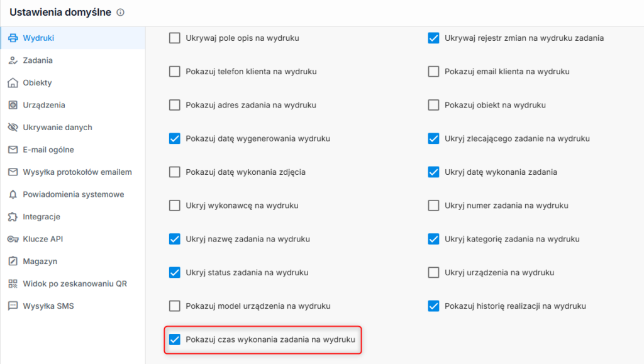Click the bell icon for Powiadomienia systemowe
The width and height of the screenshot is (644, 364).
click(13, 194)
